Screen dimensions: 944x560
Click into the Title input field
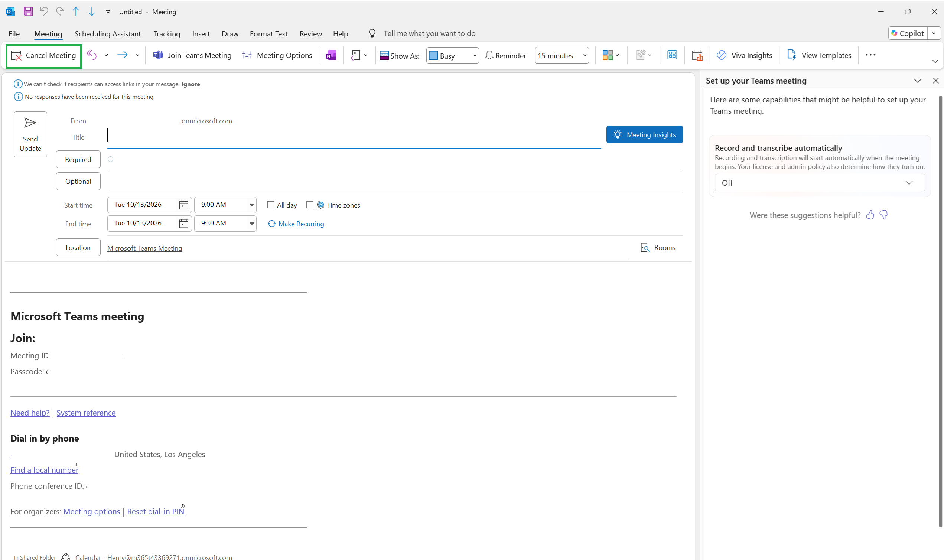pyautogui.click(x=354, y=137)
